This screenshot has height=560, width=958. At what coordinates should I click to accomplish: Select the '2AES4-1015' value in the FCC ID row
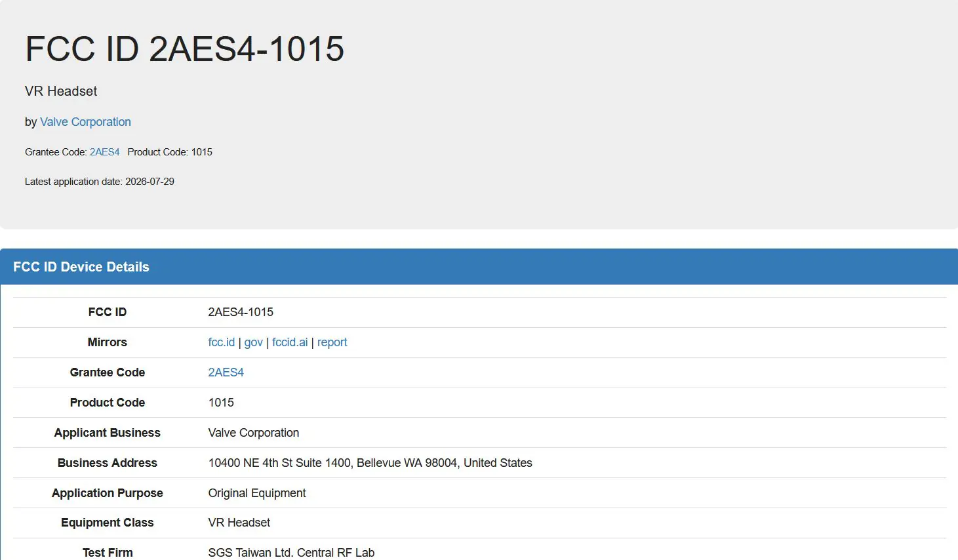tap(241, 312)
